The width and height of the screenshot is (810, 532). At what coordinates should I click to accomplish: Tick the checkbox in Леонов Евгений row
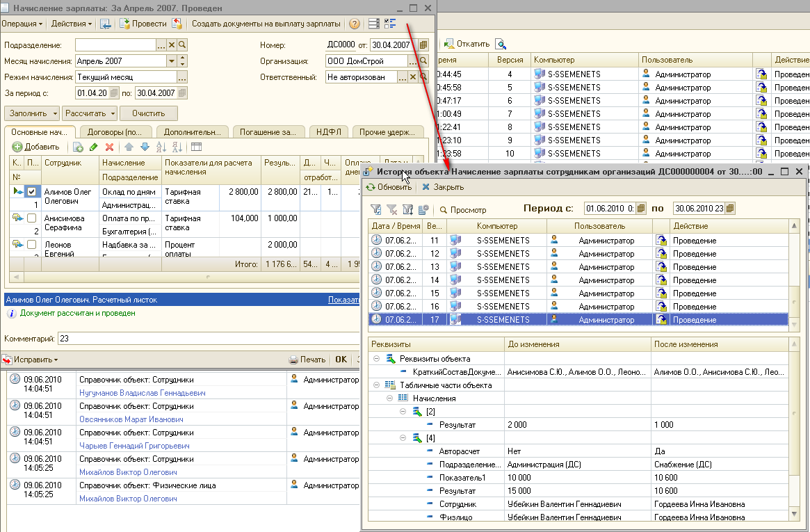(31, 245)
